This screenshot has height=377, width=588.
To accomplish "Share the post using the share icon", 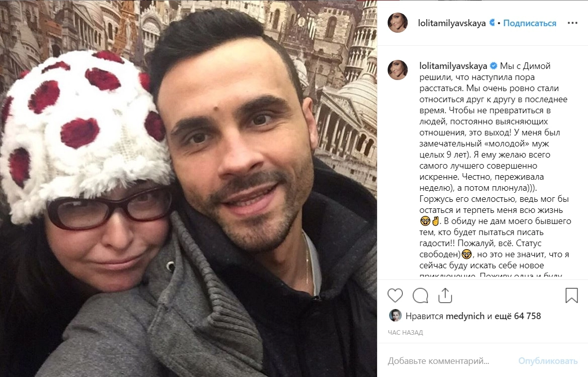I will 445,295.
